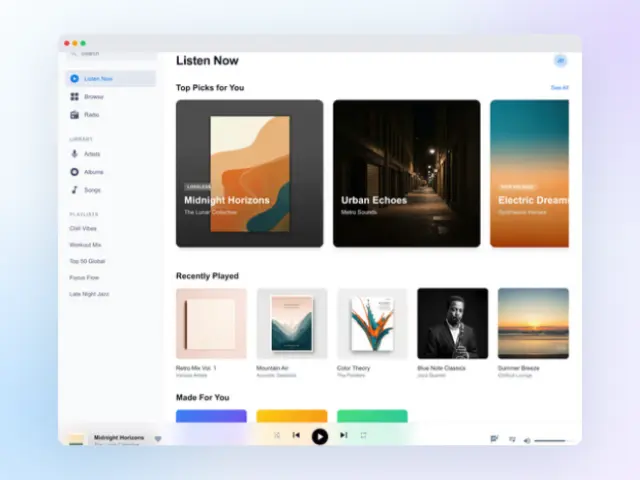The width and height of the screenshot is (640, 480).
Task: Open the Summer Breeze album cover
Action: [533, 324]
